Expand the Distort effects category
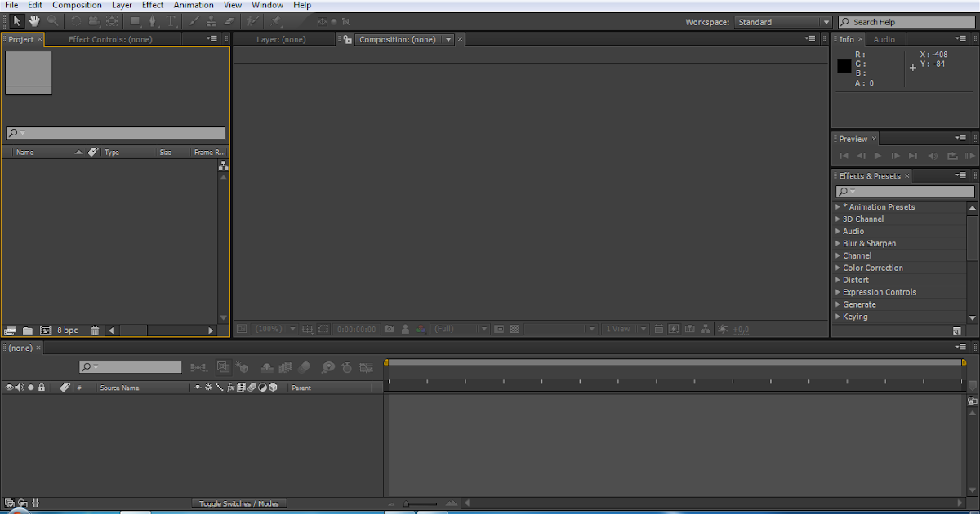The width and height of the screenshot is (980, 514). (838, 281)
